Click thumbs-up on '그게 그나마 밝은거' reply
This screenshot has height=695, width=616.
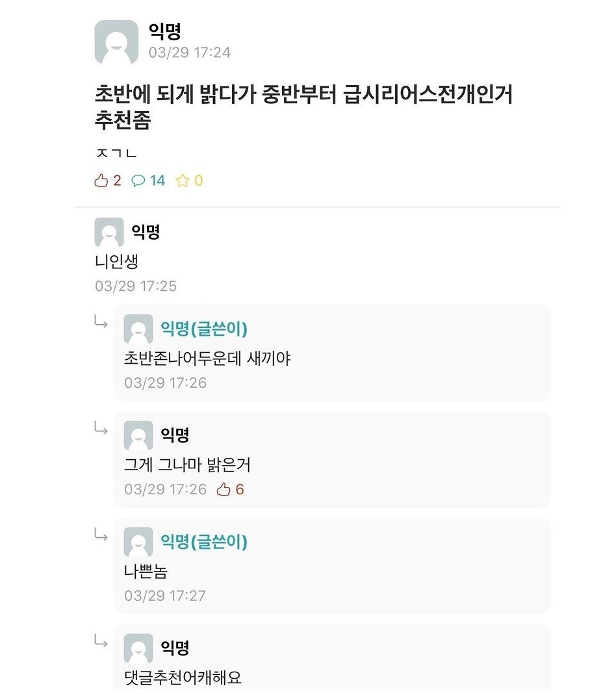[x=224, y=489]
